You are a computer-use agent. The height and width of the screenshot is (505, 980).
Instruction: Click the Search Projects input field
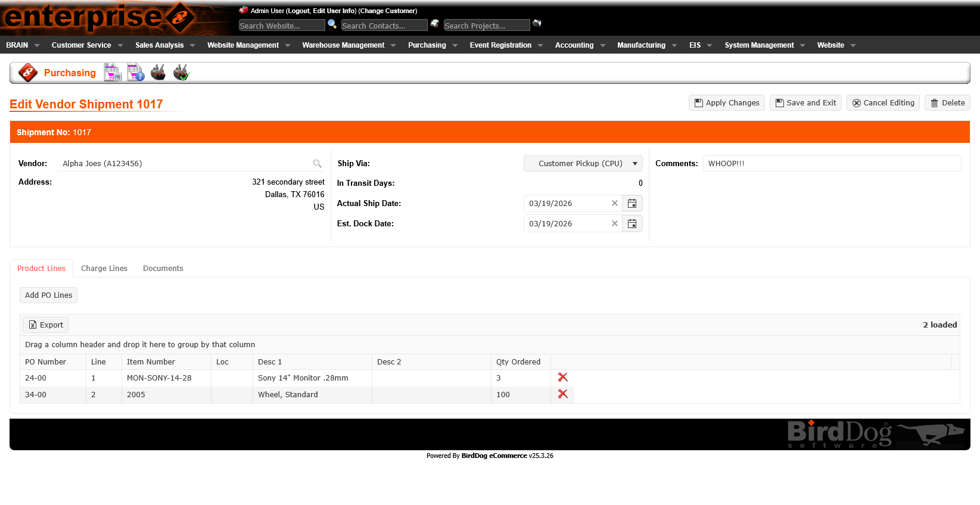(x=487, y=25)
